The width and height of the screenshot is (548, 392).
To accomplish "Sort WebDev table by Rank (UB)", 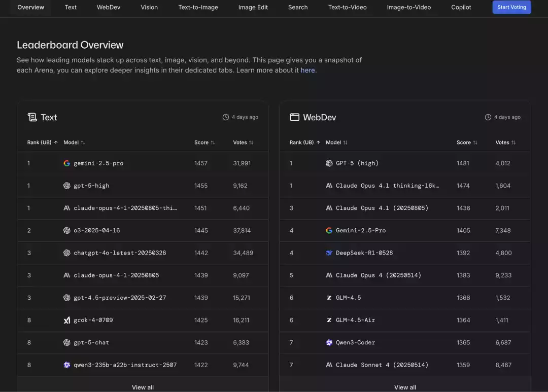I will pos(305,142).
